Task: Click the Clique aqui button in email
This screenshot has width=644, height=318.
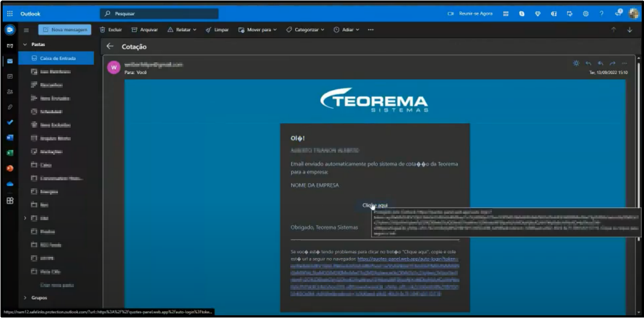Action: pos(375,205)
